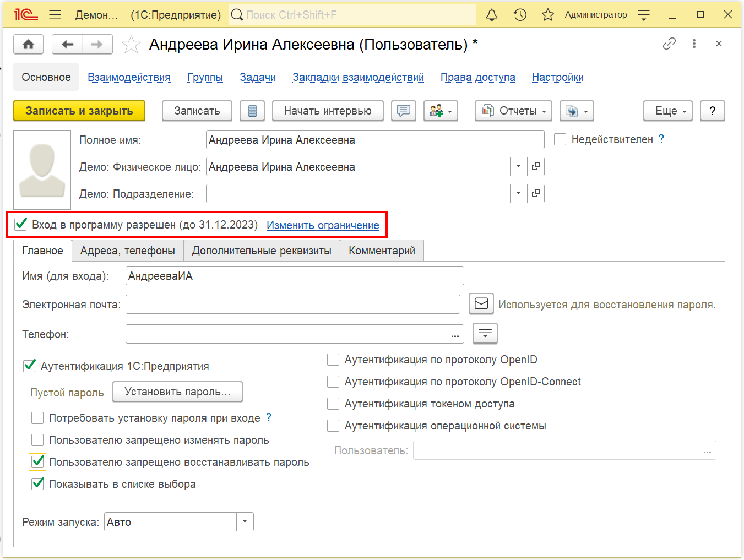Click in search field Поиск Ctrl+Shift+F

point(352,15)
